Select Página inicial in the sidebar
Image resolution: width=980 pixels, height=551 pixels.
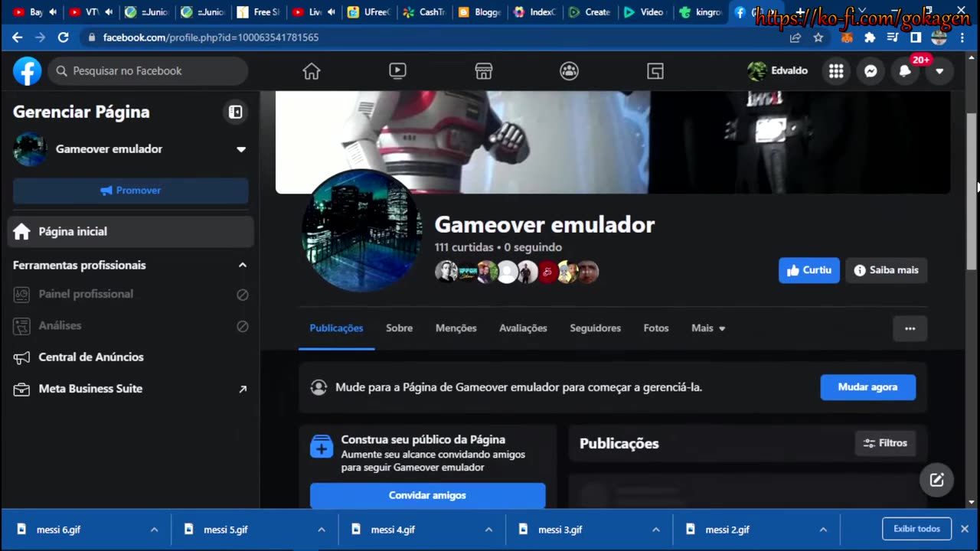(x=131, y=232)
